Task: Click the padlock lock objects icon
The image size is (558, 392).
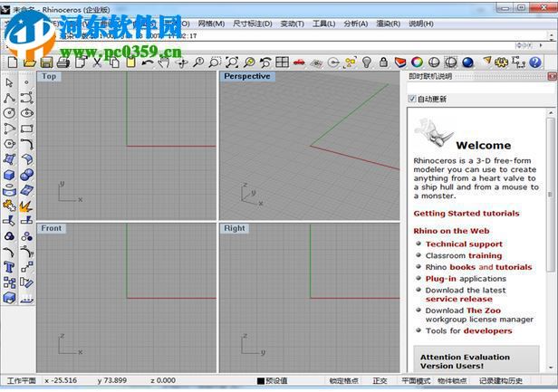Action: point(383,62)
